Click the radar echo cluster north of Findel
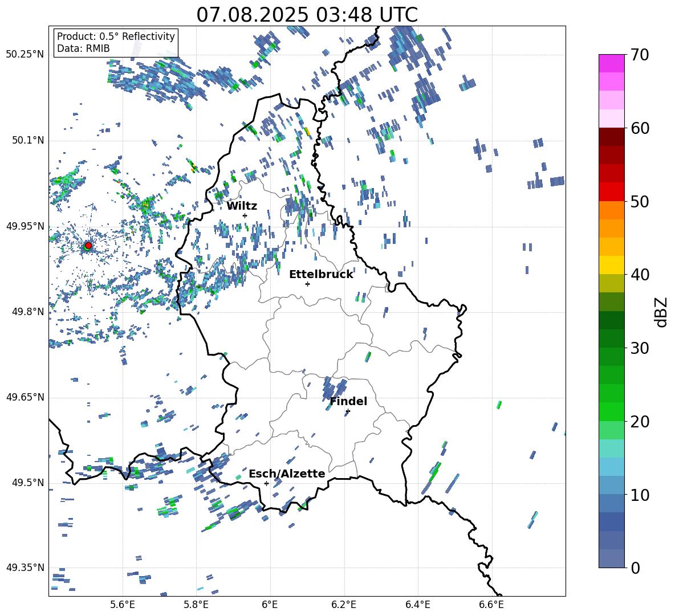This screenshot has height=616, width=675. 335,389
